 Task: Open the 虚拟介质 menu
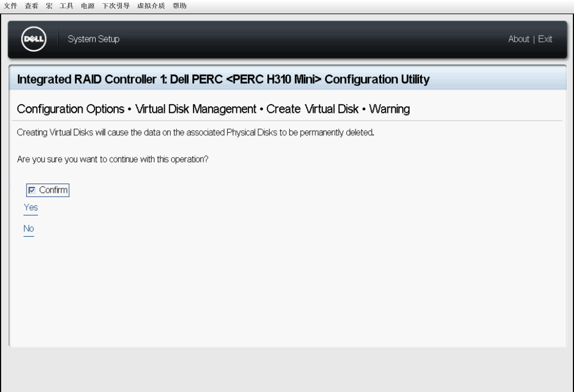click(x=151, y=6)
